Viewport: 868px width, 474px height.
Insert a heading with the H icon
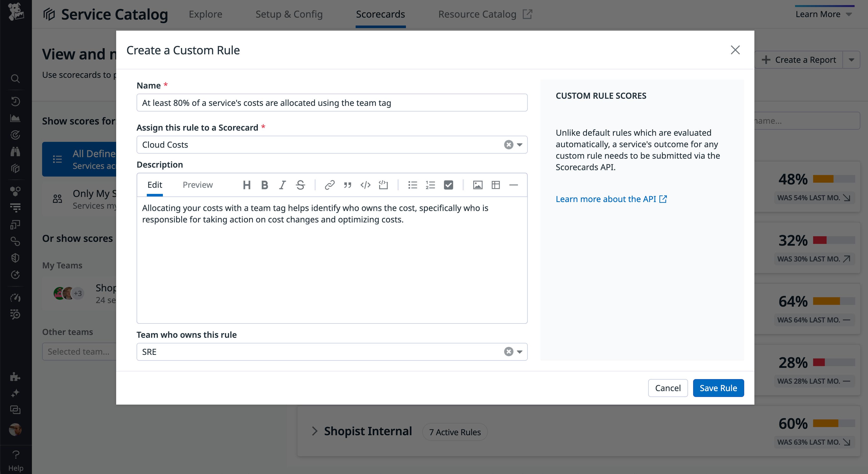[x=247, y=185]
